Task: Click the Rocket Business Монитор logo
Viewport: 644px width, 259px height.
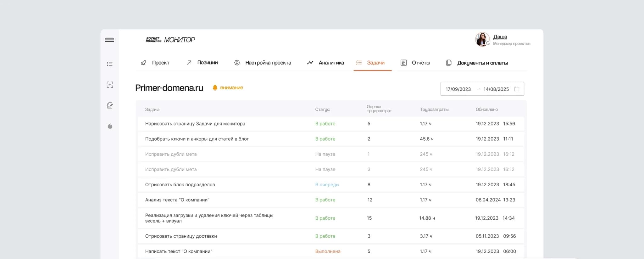Action: point(170,40)
